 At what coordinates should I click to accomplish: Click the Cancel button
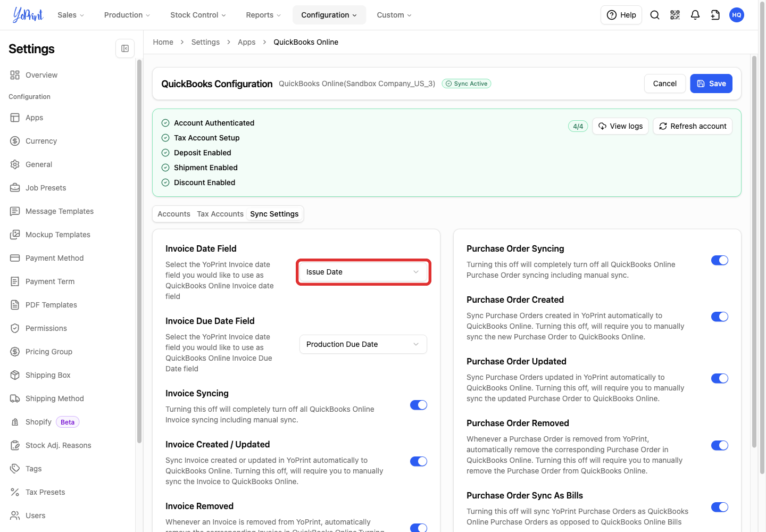click(665, 84)
